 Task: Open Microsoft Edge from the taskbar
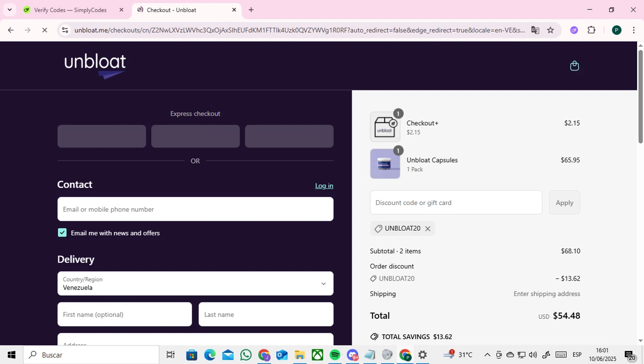point(210,355)
